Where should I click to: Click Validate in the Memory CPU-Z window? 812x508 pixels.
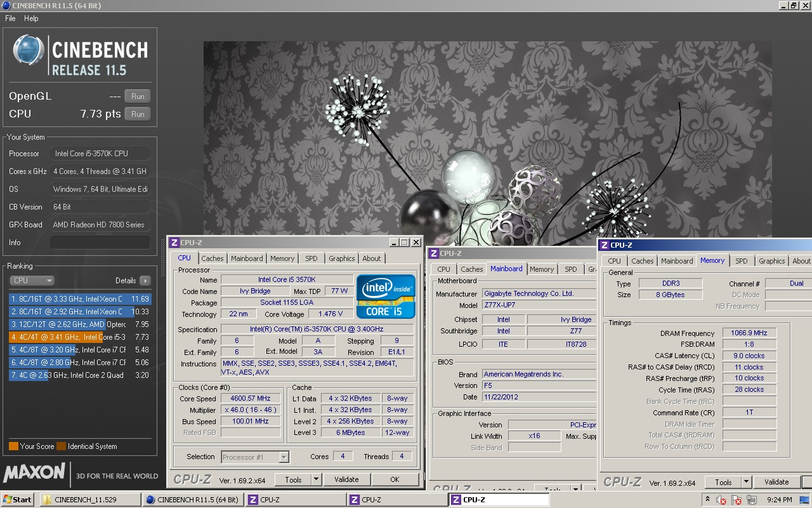776,483
